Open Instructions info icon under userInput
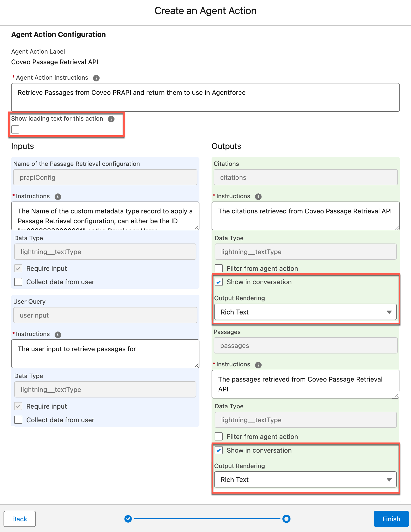Screen dimensions: 411x532 pyautogui.click(x=58, y=335)
